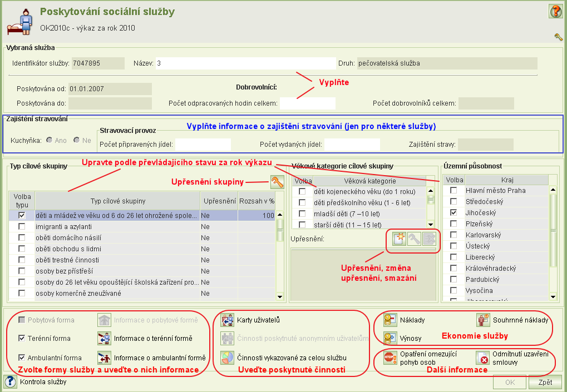Check the Vysočina region
The width and height of the screenshot is (567, 392).
point(453,290)
